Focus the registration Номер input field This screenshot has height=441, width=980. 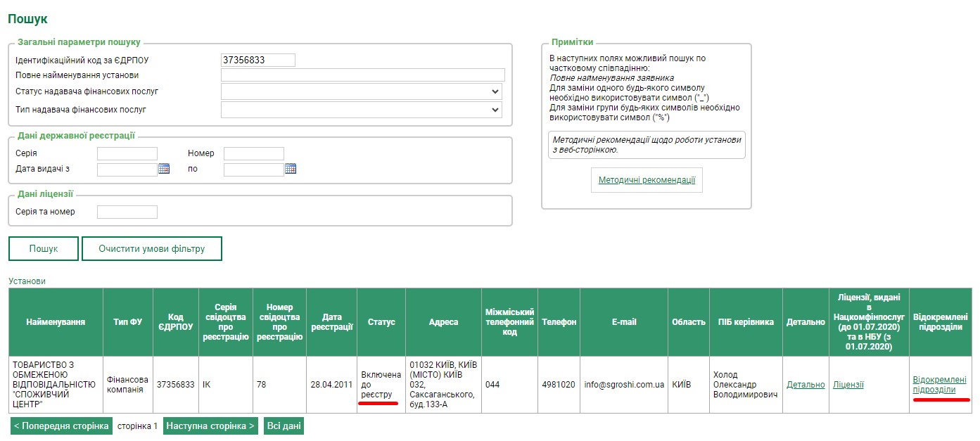pyautogui.click(x=253, y=153)
